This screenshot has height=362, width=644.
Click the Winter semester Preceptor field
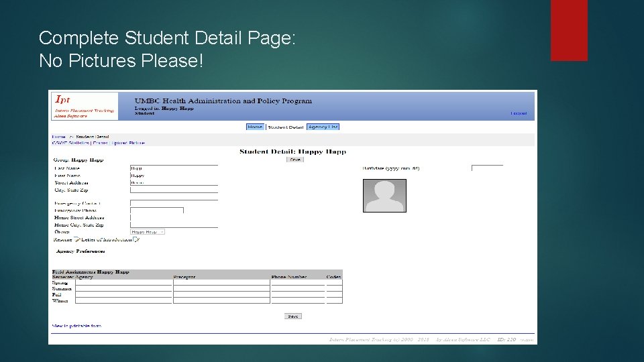pyautogui.click(x=222, y=300)
